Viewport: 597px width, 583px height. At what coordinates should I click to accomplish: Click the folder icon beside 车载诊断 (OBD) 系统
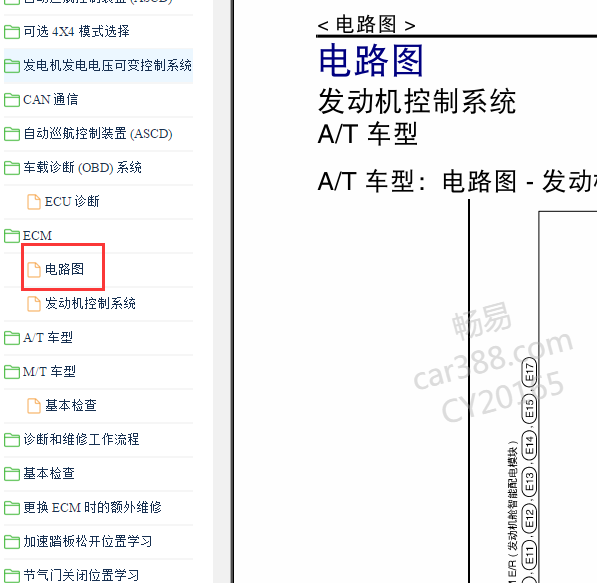[x=12, y=168]
